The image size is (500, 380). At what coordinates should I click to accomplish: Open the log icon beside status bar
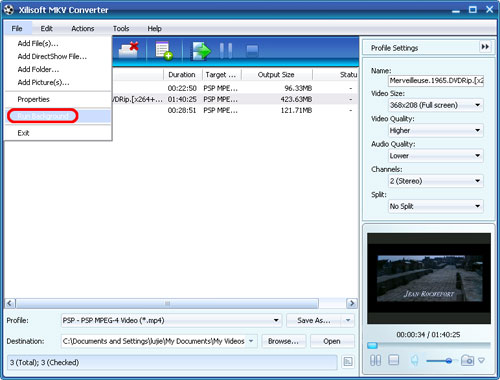348,362
